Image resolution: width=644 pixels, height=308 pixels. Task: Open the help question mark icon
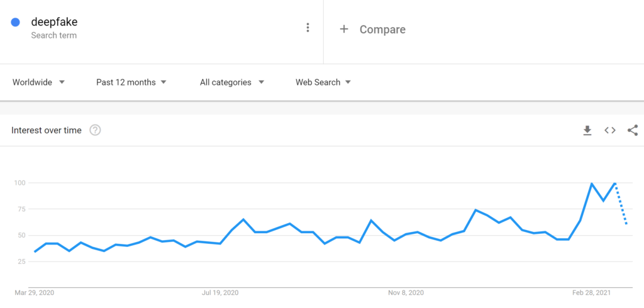pos(96,131)
